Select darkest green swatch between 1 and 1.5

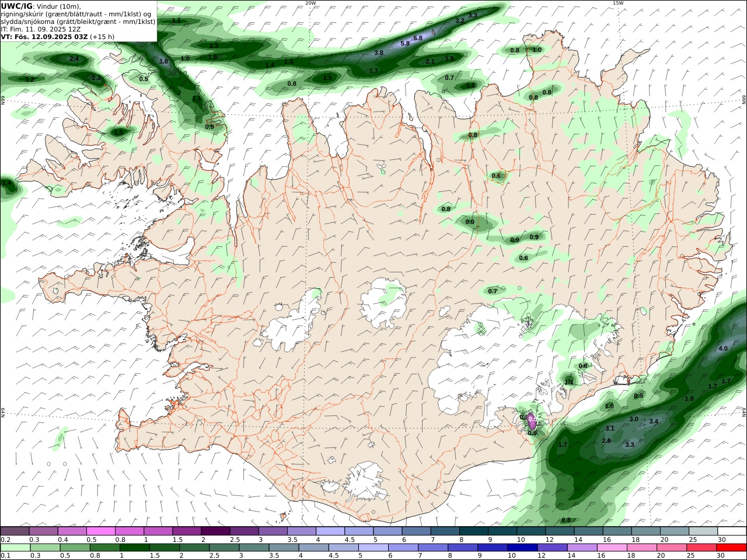tap(135, 548)
